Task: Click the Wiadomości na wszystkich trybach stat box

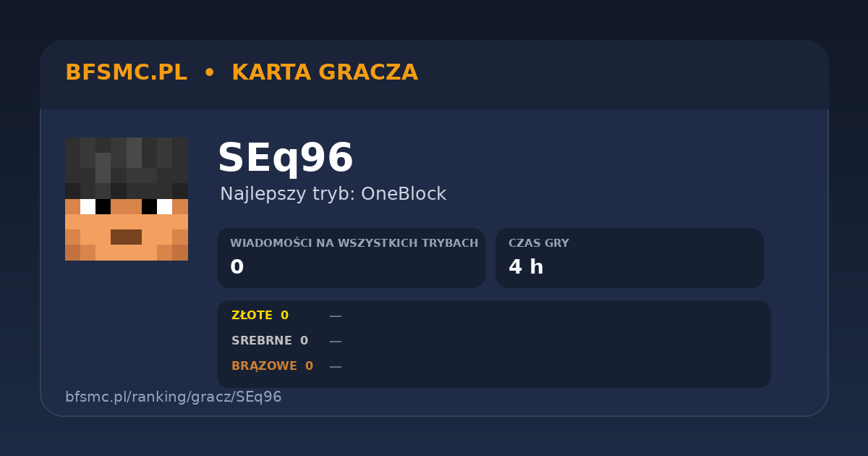Action: tap(351, 258)
